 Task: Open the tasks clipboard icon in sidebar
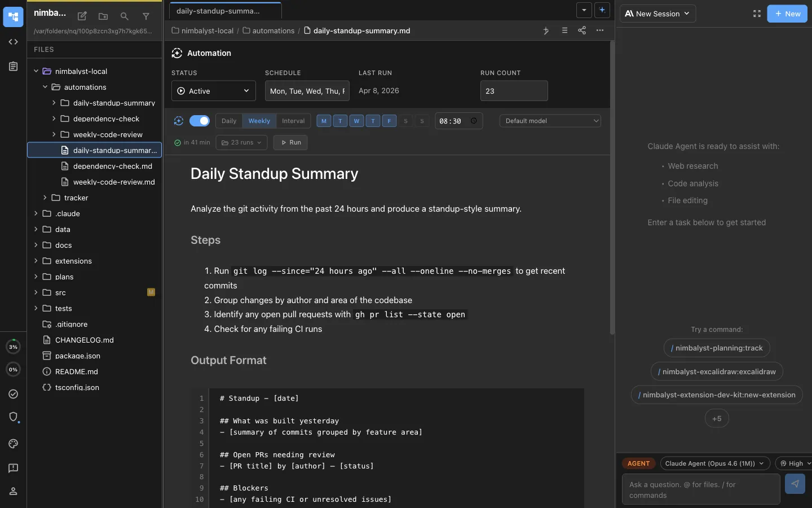tap(13, 67)
